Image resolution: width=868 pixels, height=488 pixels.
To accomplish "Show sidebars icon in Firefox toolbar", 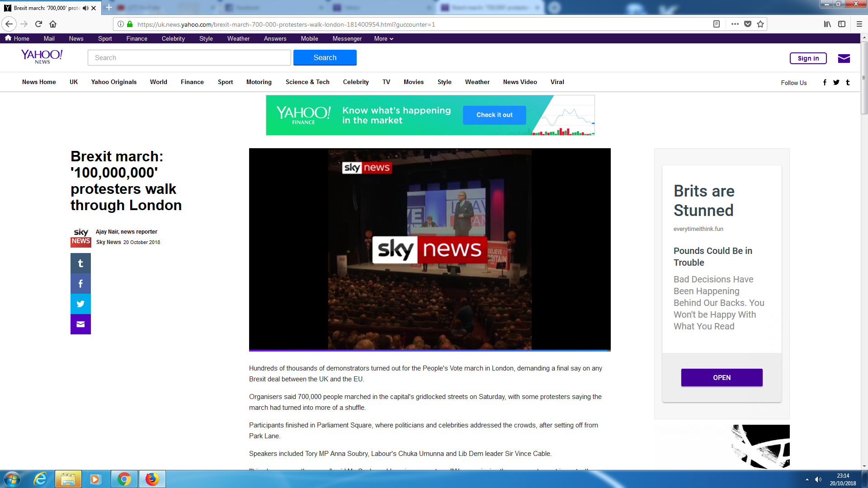I will 842,24.
